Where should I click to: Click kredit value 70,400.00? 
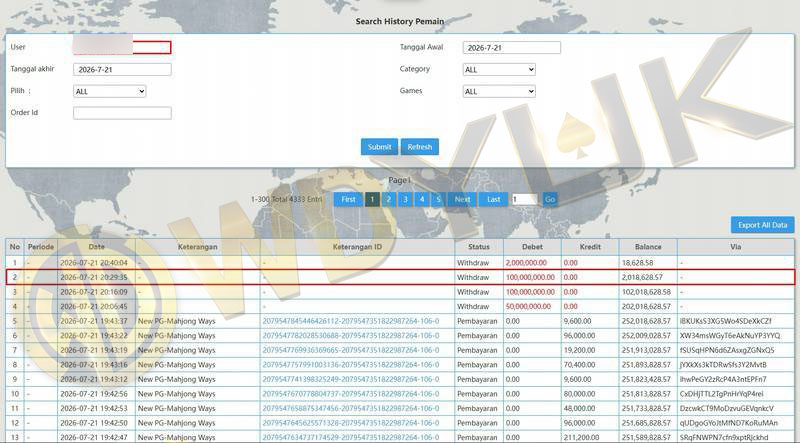pyautogui.click(x=579, y=364)
